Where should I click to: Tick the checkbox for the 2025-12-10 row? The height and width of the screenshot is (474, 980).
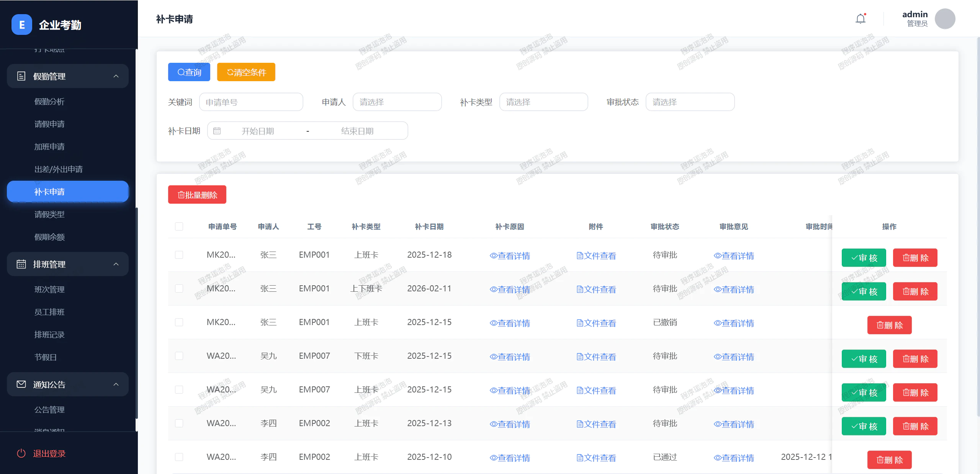point(179,457)
